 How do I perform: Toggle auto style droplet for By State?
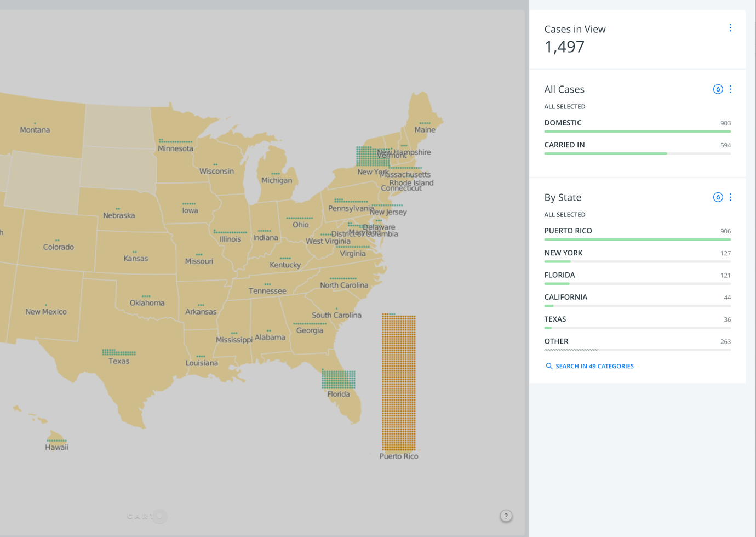[718, 197]
